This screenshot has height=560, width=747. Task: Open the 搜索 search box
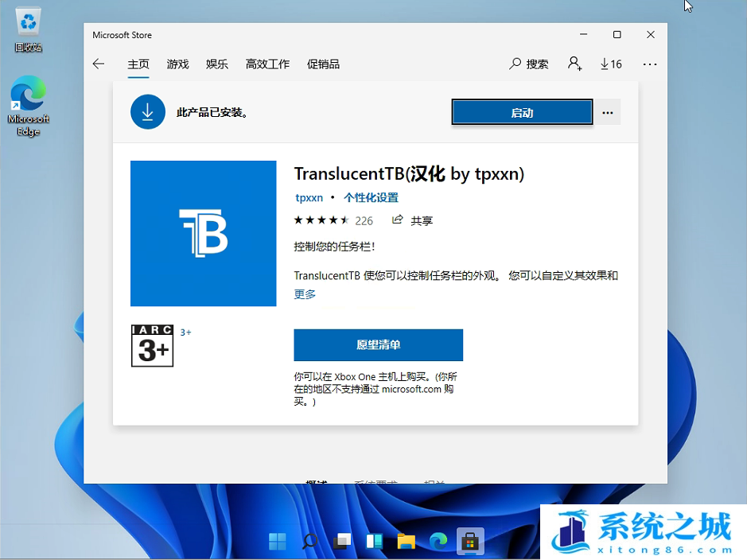pos(529,64)
